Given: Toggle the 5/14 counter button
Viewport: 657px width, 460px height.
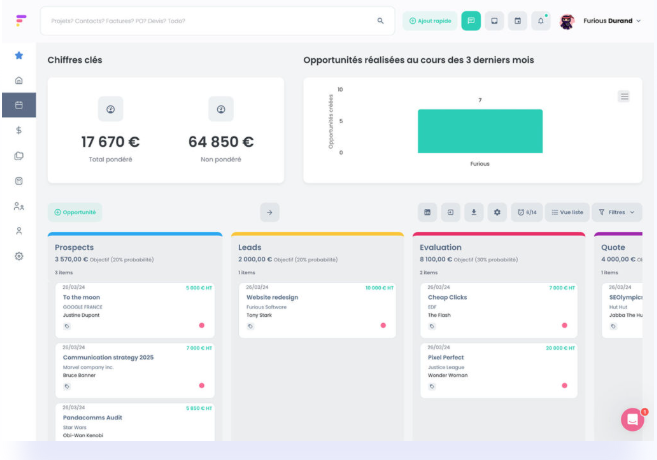Looking at the screenshot, I should point(527,212).
